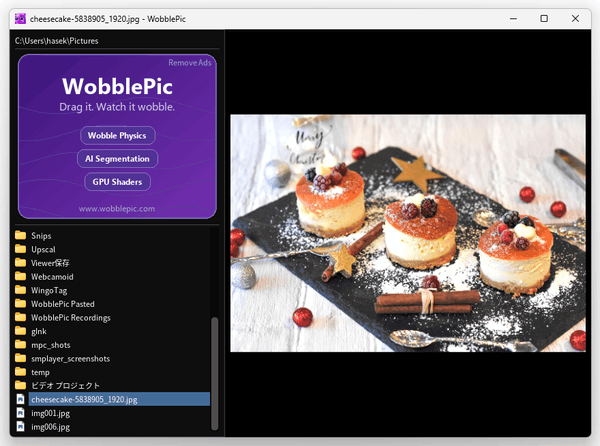Select cheesecake-5838905_1920.jpg in the file list
The image size is (600, 446).
(119, 399)
